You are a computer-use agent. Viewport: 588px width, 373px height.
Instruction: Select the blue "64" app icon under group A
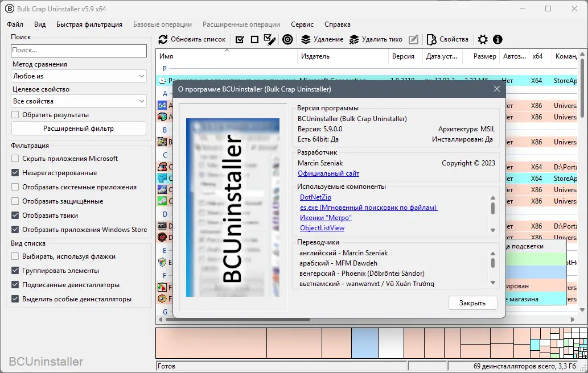pyautogui.click(x=162, y=105)
